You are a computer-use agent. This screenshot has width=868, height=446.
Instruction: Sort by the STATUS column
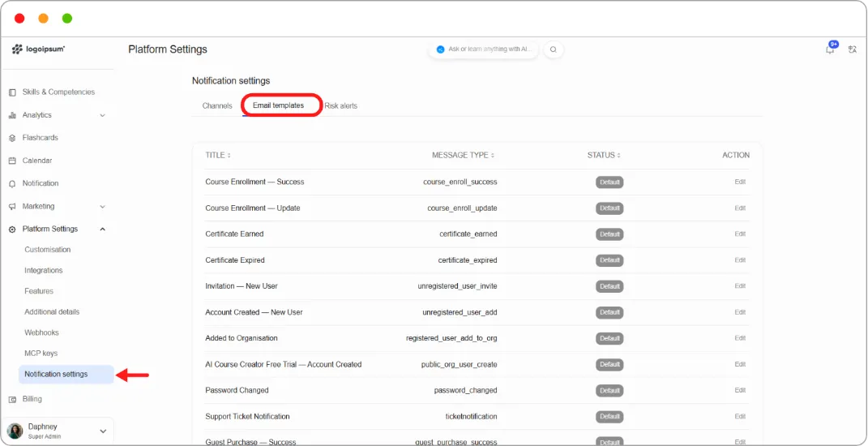(x=604, y=155)
